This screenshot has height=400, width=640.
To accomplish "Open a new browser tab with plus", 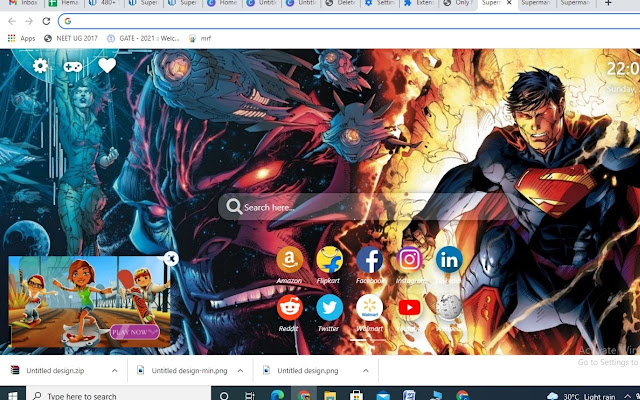I will [608, 3].
